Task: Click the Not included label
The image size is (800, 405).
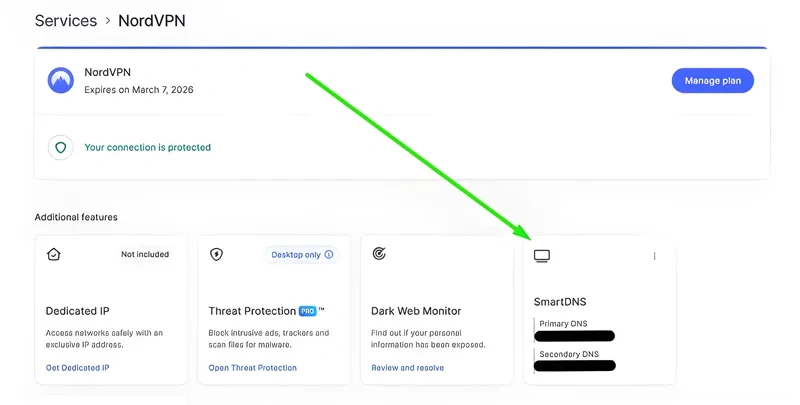Action: point(145,254)
